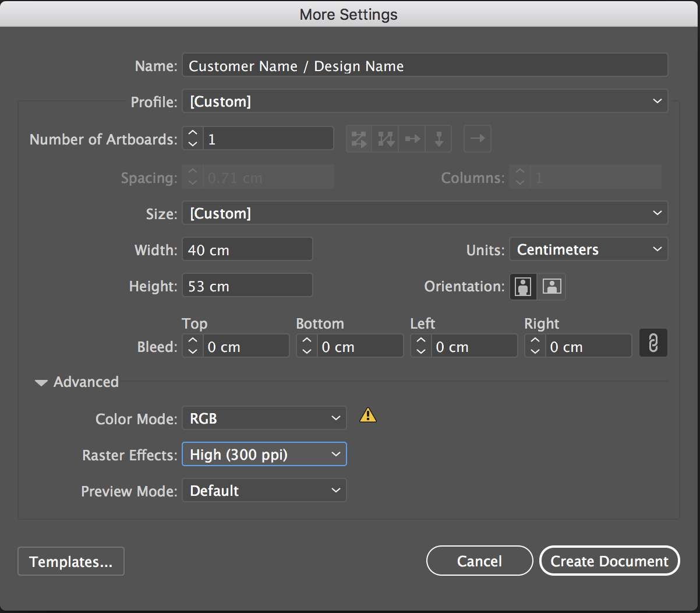This screenshot has height=613, width=700.
Task: Click the Cancel button
Action: pos(479,561)
